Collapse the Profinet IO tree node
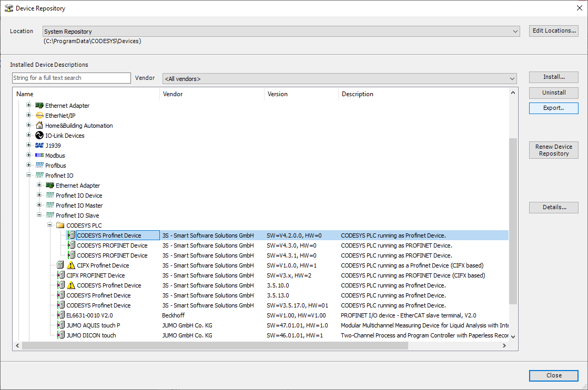The image size is (588, 390). pyautogui.click(x=29, y=176)
